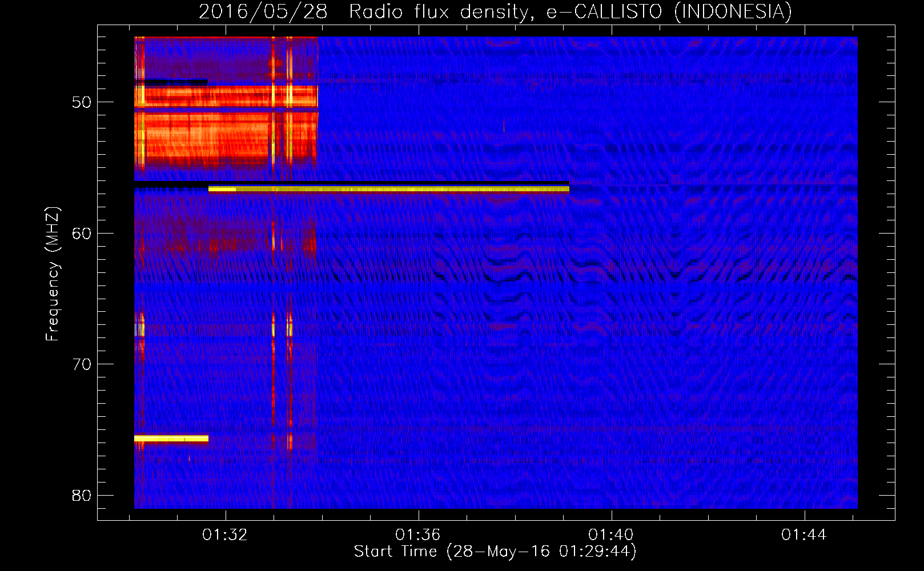The height and width of the screenshot is (571, 924).
Task: Click the long yellow horizontal band near 57 MHz
Action: [x=389, y=189]
